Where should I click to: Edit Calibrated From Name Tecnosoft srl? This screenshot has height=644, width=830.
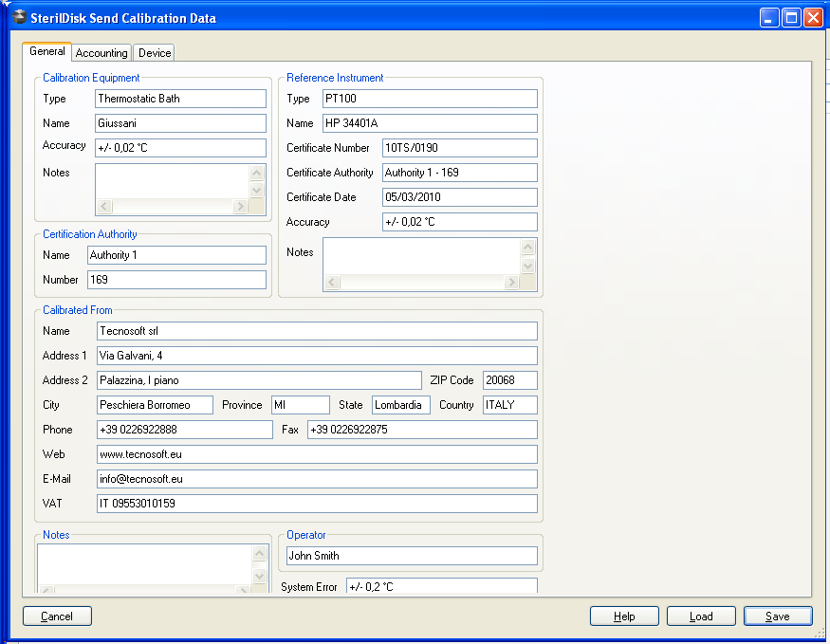point(317,331)
